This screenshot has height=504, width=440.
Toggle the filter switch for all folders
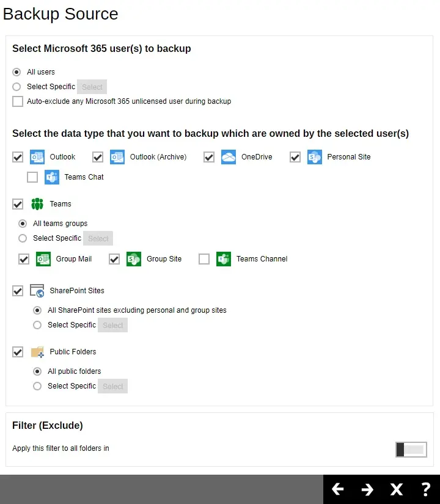tap(411, 450)
